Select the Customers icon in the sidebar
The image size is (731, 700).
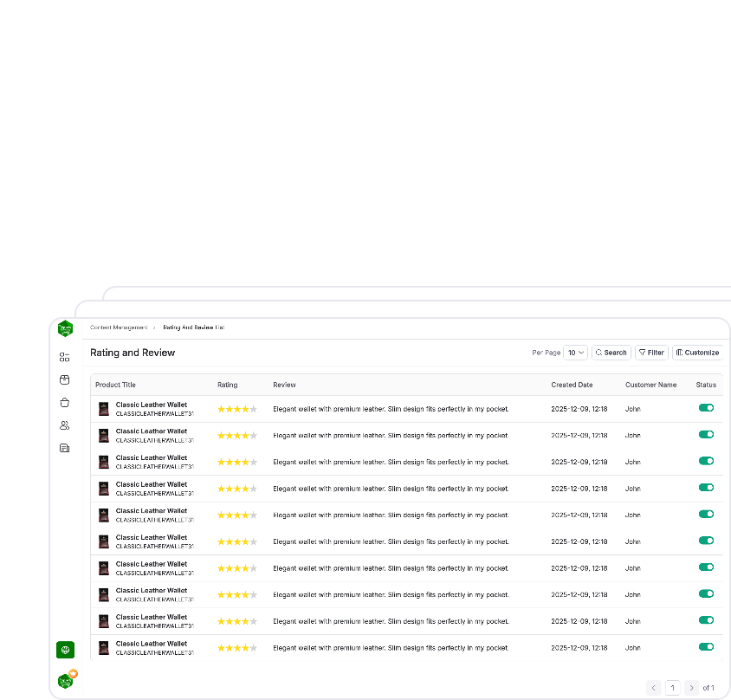tap(64, 425)
